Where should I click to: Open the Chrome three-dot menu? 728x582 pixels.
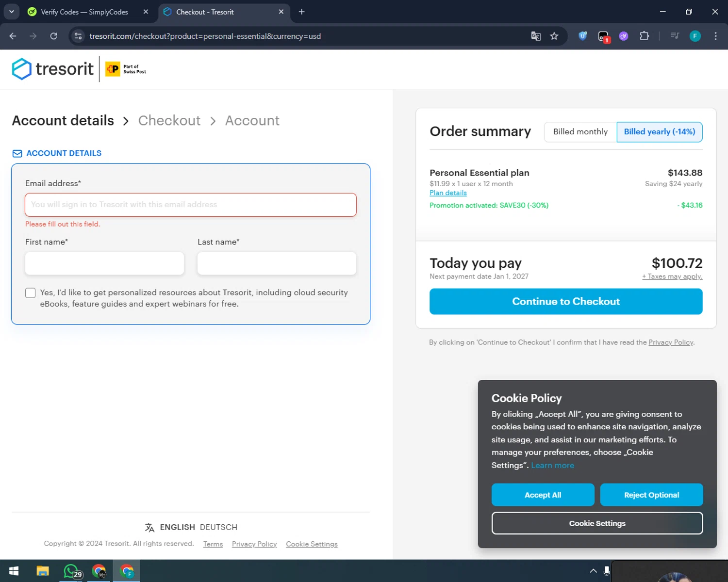click(715, 36)
